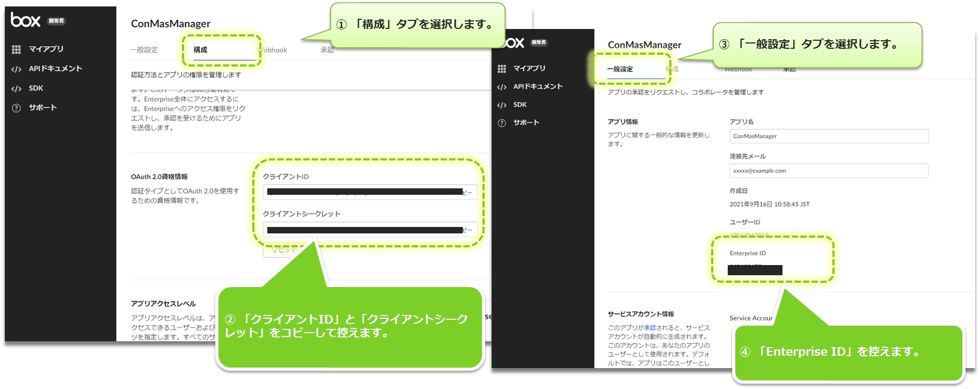This screenshot has height=389, width=980.
Task: Select the 構成 tab
Action: (201, 50)
